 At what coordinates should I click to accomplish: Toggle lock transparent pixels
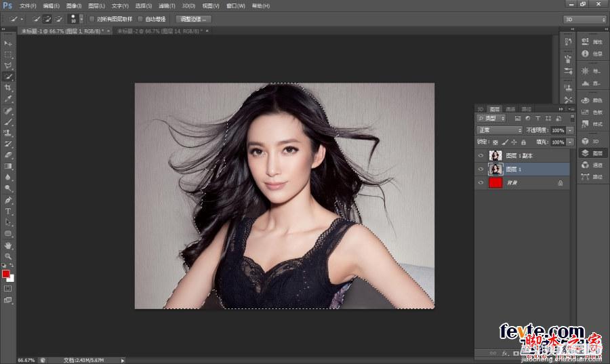click(495, 142)
